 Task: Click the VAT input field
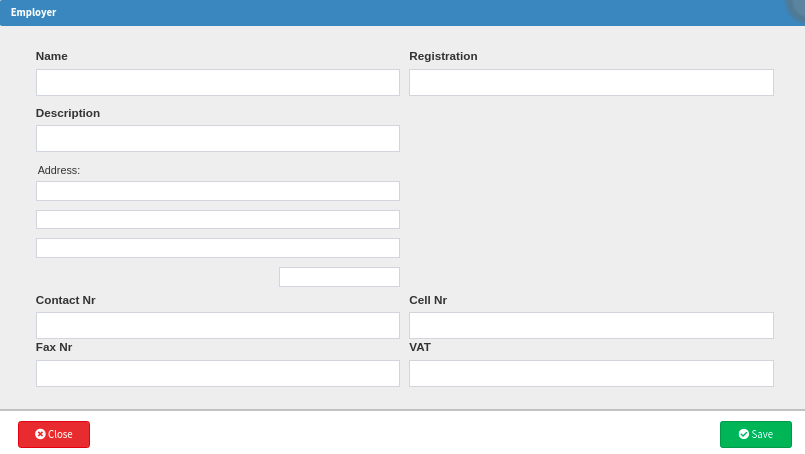coord(591,373)
